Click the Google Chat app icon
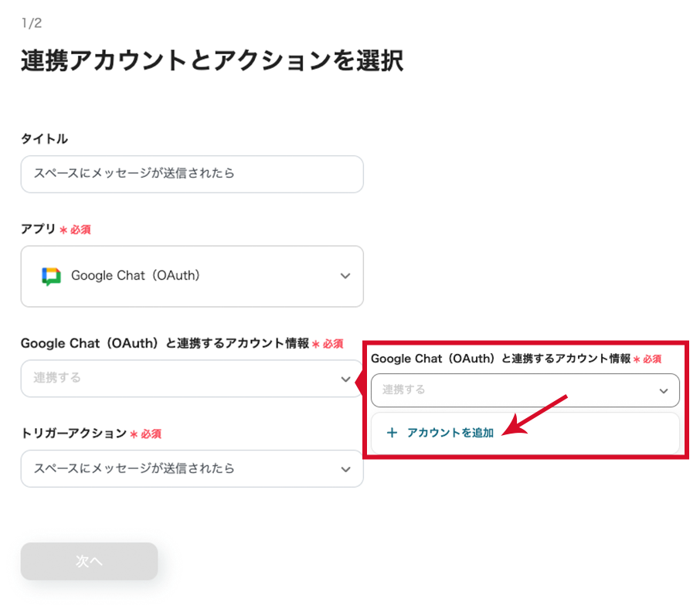Screen dimensions: 700x609 coord(51,276)
